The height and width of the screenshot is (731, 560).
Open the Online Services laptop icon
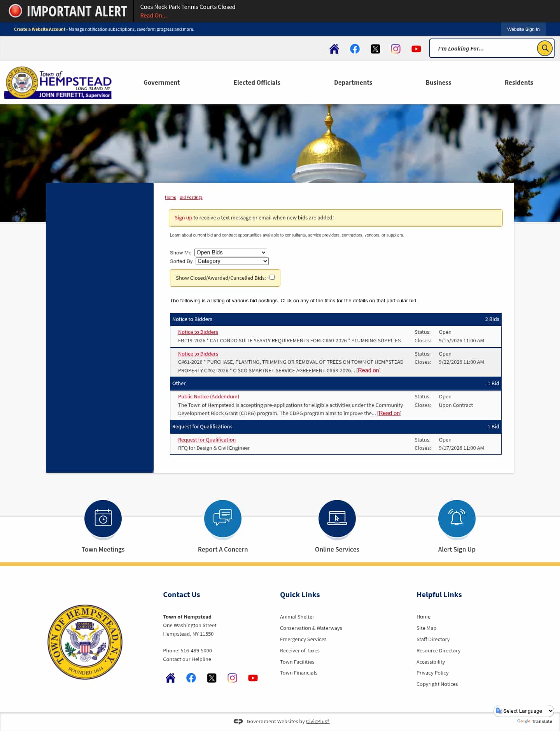[337, 519]
